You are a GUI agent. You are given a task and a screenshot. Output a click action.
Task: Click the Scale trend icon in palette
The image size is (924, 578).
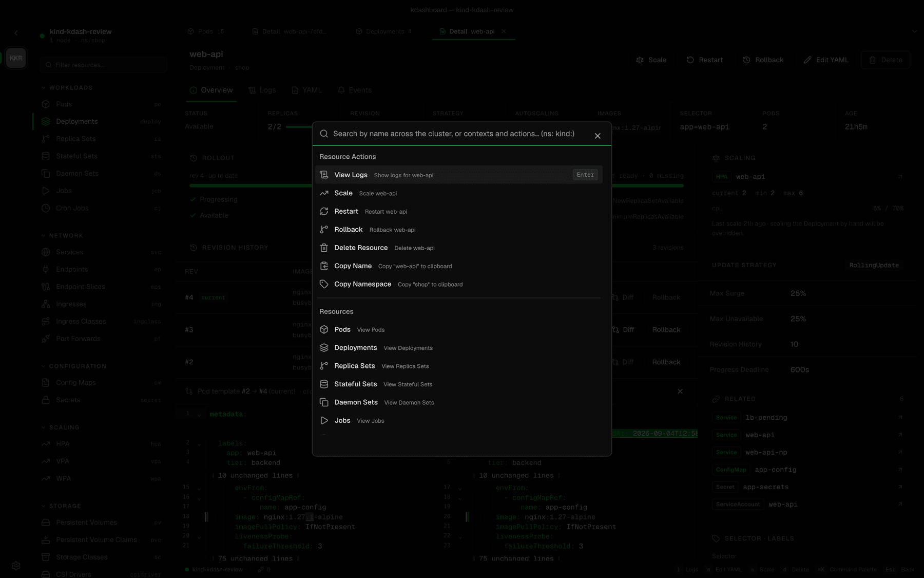click(x=324, y=193)
